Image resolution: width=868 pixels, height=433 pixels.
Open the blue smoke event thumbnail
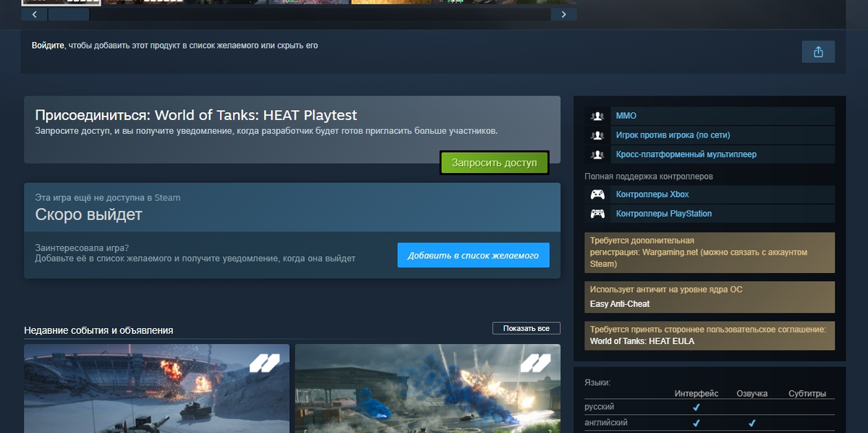pyautogui.click(x=427, y=388)
